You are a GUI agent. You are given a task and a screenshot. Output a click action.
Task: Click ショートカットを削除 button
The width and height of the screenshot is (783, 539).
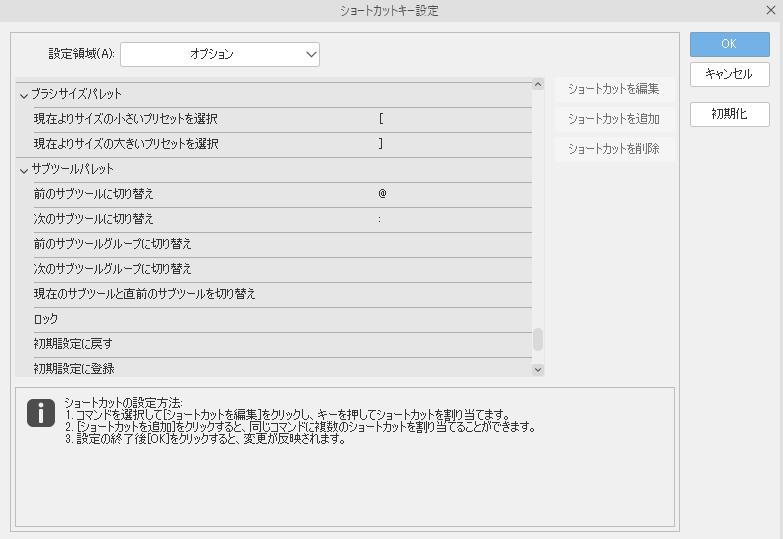(x=614, y=149)
